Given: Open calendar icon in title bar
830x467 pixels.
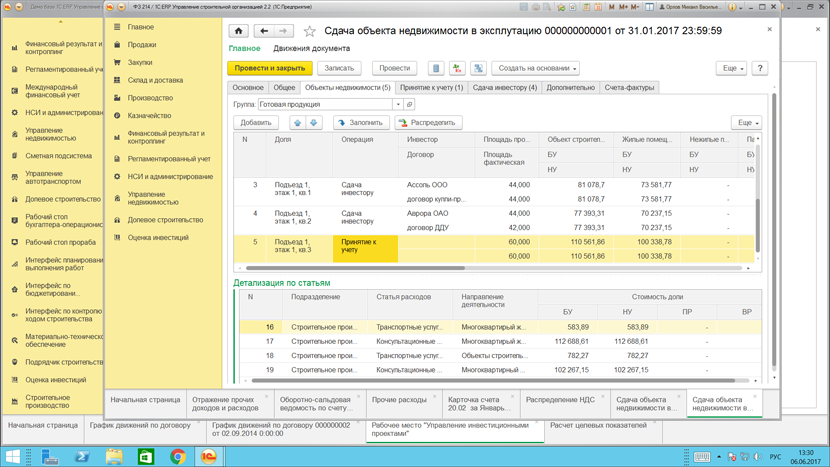Looking at the screenshot, I should coord(598,7).
